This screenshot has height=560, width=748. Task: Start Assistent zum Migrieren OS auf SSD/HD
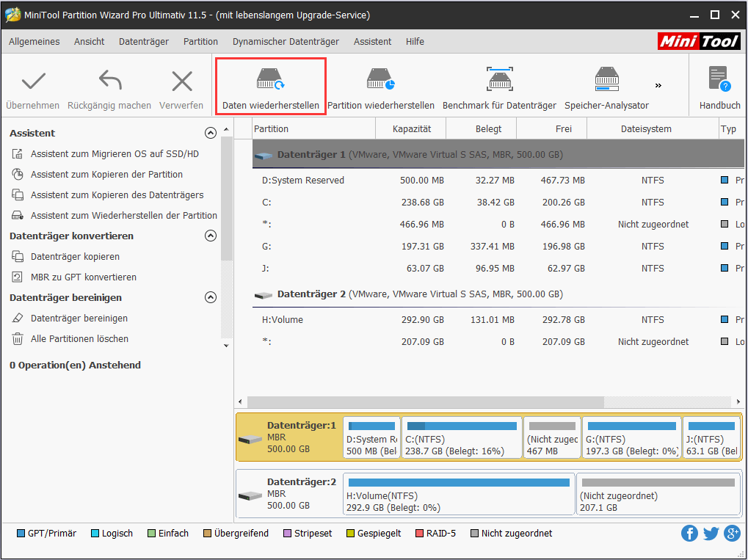point(115,153)
